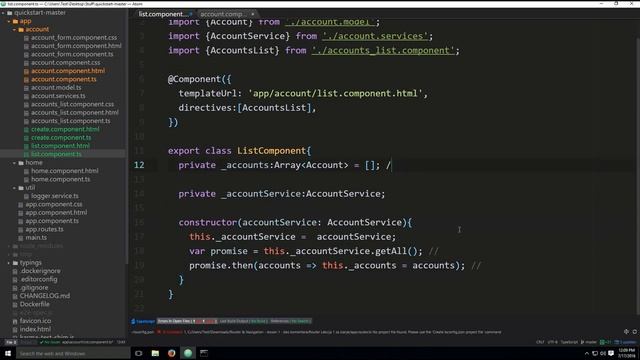This screenshot has width=640, height=360.
Task: Open account.model.ts in tree
Action: (56, 88)
